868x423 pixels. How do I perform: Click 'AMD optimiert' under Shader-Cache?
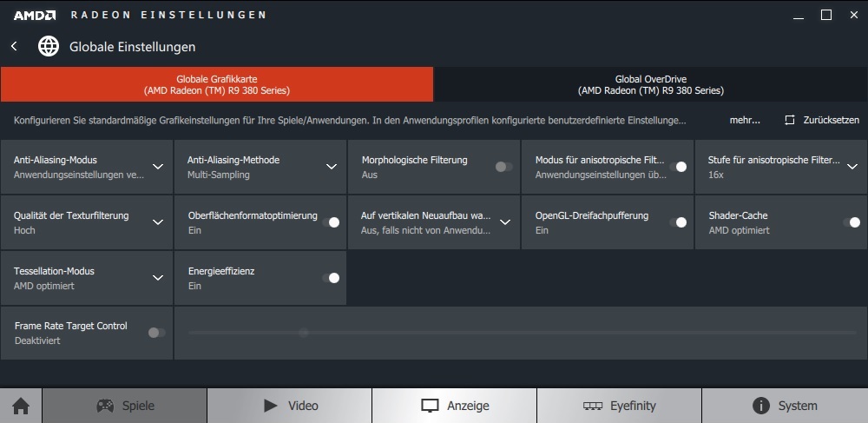click(x=739, y=230)
